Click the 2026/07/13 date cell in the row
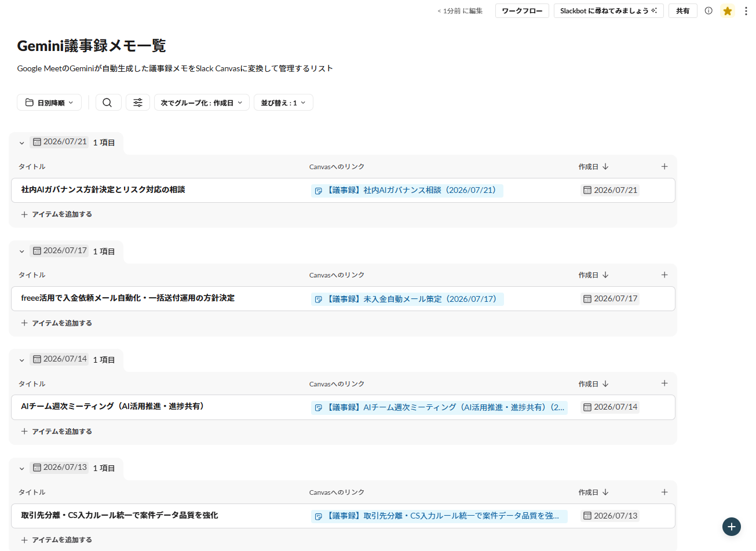 [610, 516]
